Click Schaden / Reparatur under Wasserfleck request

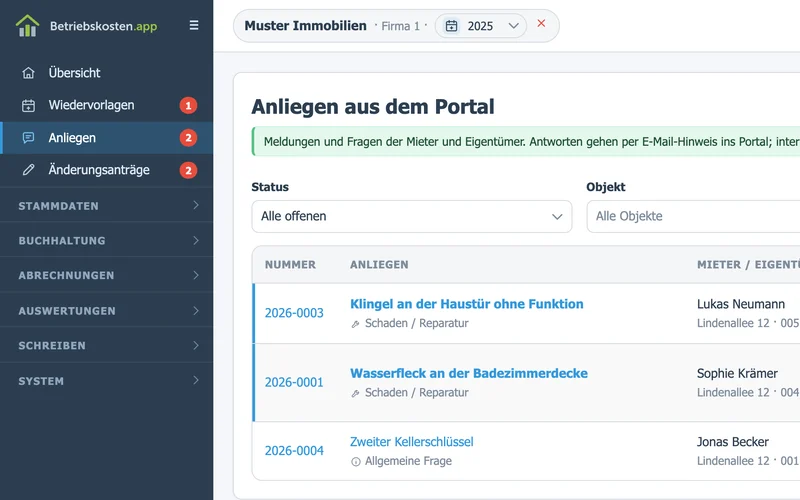coord(416,393)
